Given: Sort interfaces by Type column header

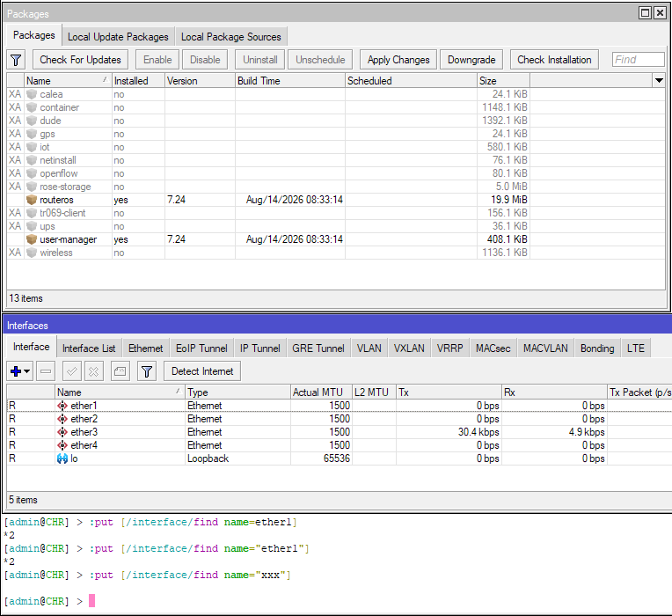Looking at the screenshot, I should tap(237, 392).
